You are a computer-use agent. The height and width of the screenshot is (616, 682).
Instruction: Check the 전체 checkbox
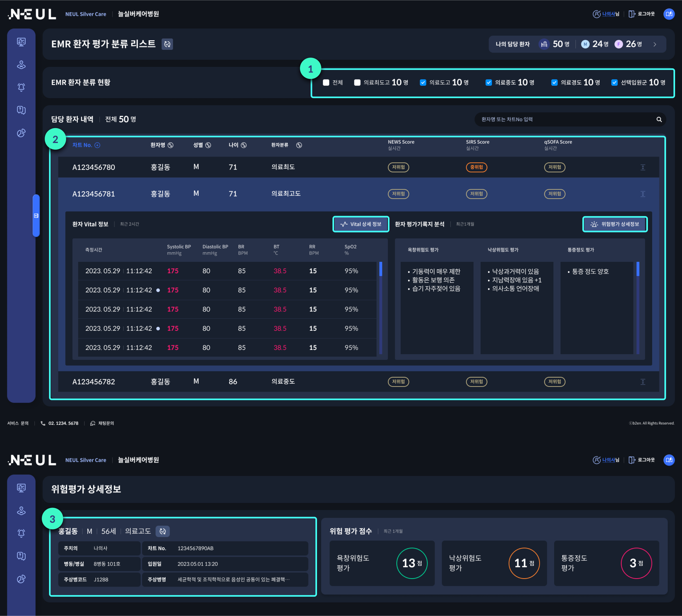[326, 83]
